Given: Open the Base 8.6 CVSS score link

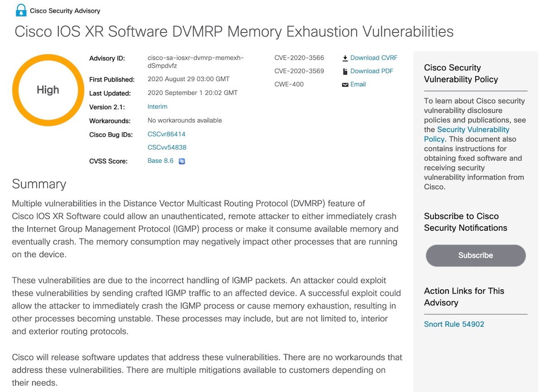Looking at the screenshot, I should pos(161,161).
